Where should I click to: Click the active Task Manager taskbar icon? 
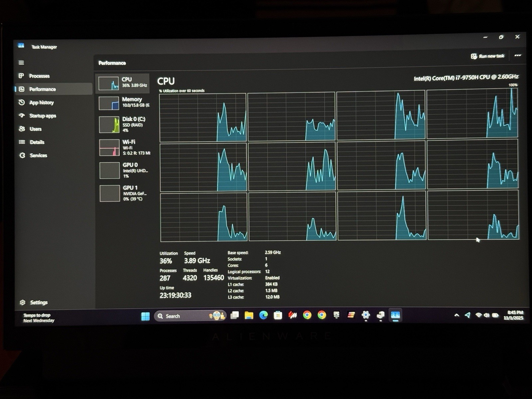pyautogui.click(x=395, y=315)
